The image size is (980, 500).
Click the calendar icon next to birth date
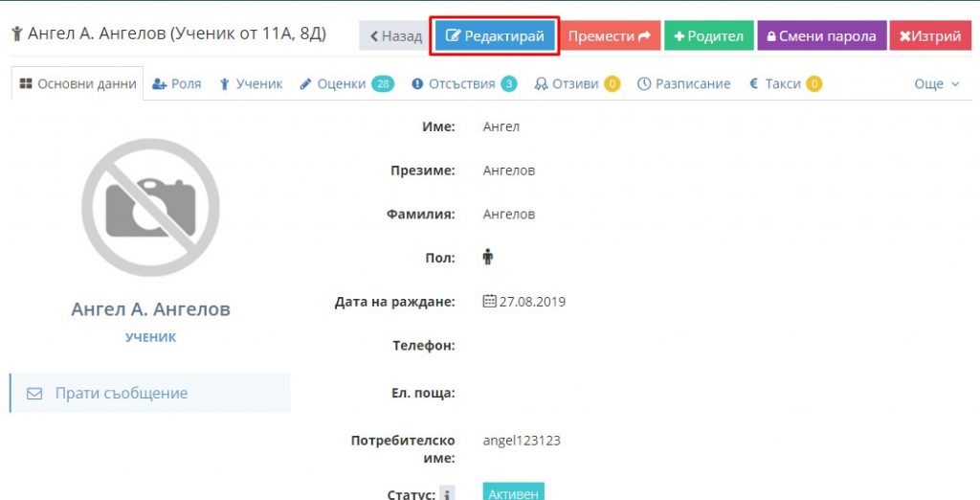click(489, 301)
